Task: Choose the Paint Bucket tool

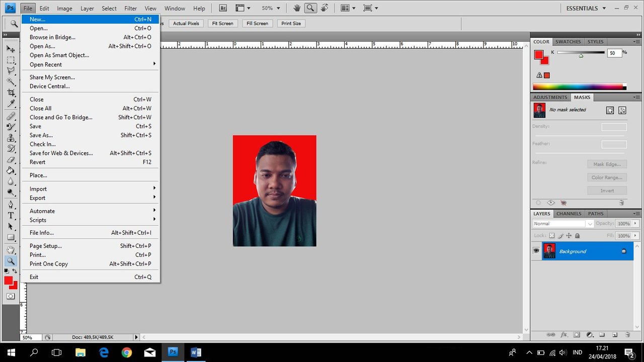Action: tap(11, 171)
